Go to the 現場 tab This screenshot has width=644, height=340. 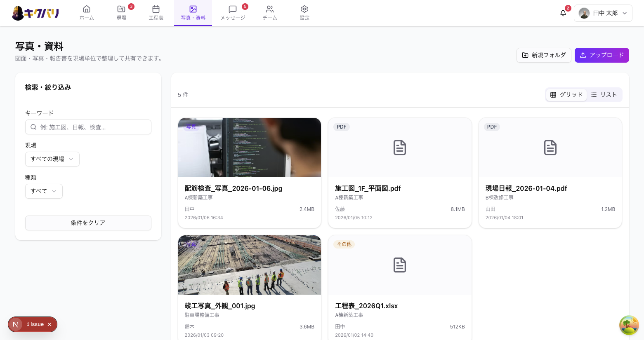click(x=121, y=13)
